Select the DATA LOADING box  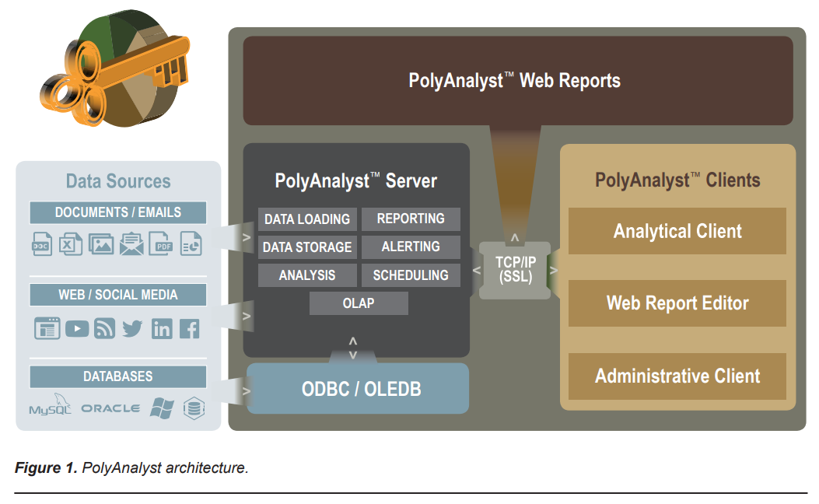pyautogui.click(x=307, y=219)
